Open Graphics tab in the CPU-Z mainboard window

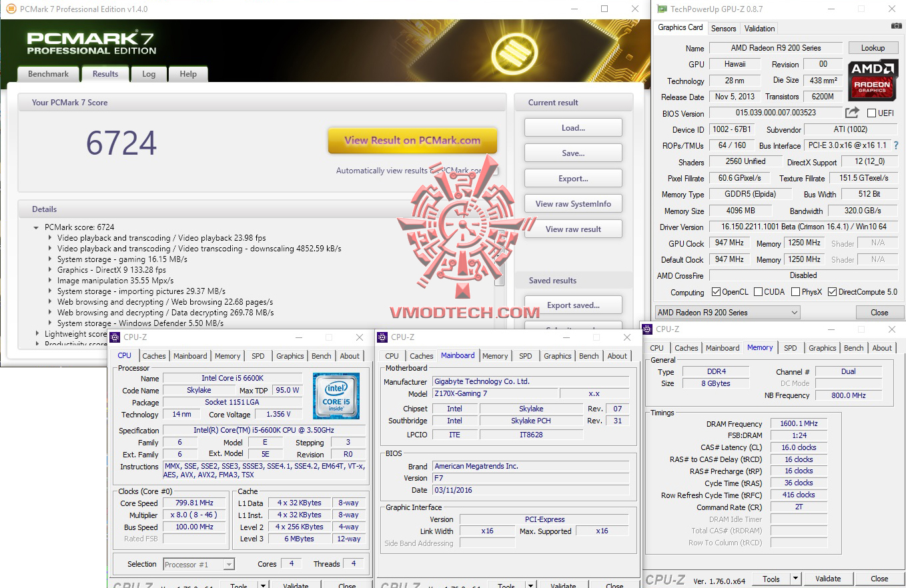click(558, 356)
